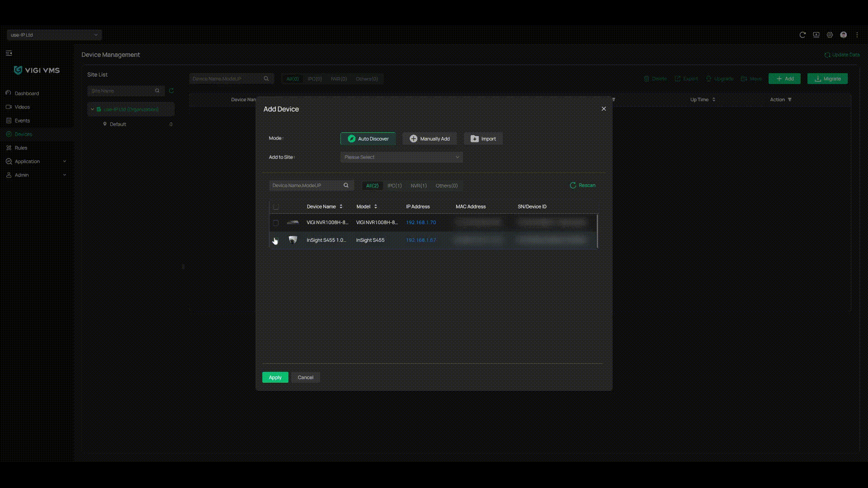Open the Events panel in the sidebar

tap(9, 121)
